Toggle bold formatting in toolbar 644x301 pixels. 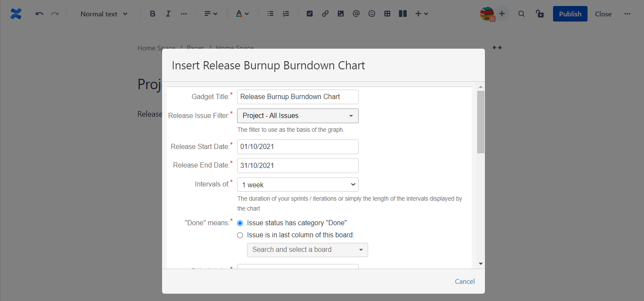152,14
